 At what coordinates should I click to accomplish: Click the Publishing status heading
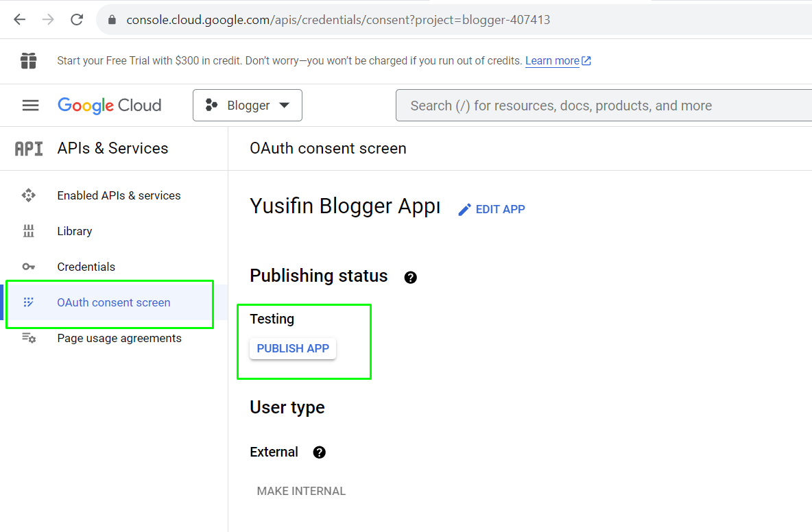coord(318,276)
